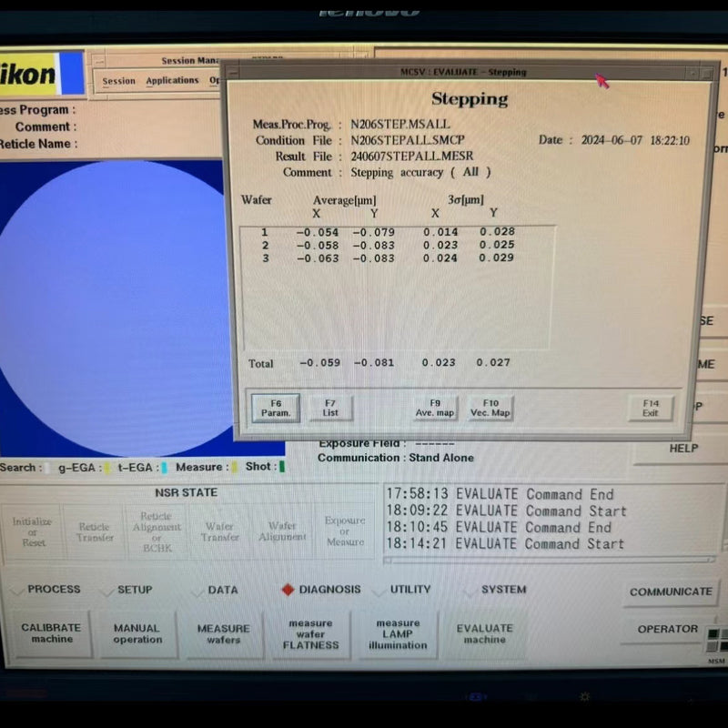The image size is (728, 728).
Task: Select the SETUP mode radio button
Action: [107, 590]
